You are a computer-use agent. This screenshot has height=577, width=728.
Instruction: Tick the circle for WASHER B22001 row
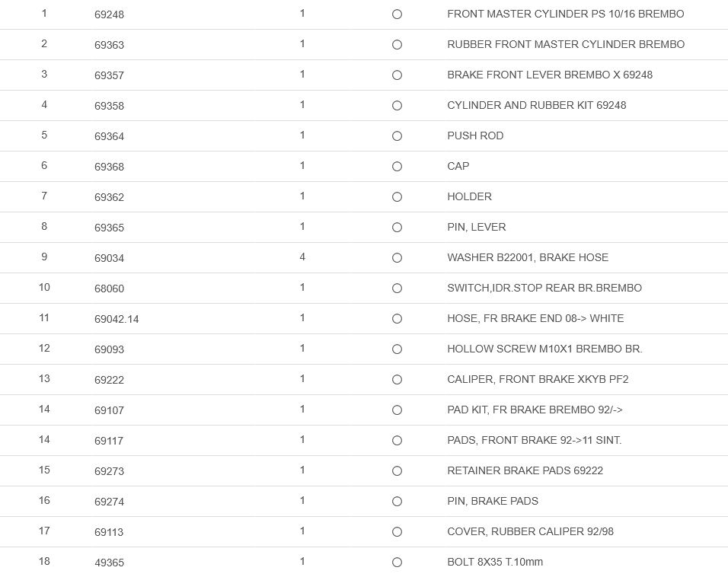pyautogui.click(x=397, y=258)
